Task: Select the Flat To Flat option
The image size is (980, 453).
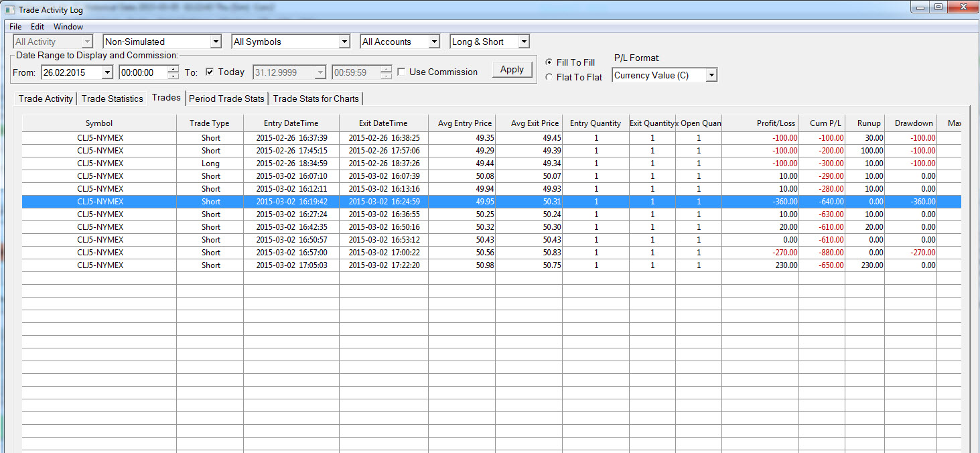Action: [x=549, y=77]
